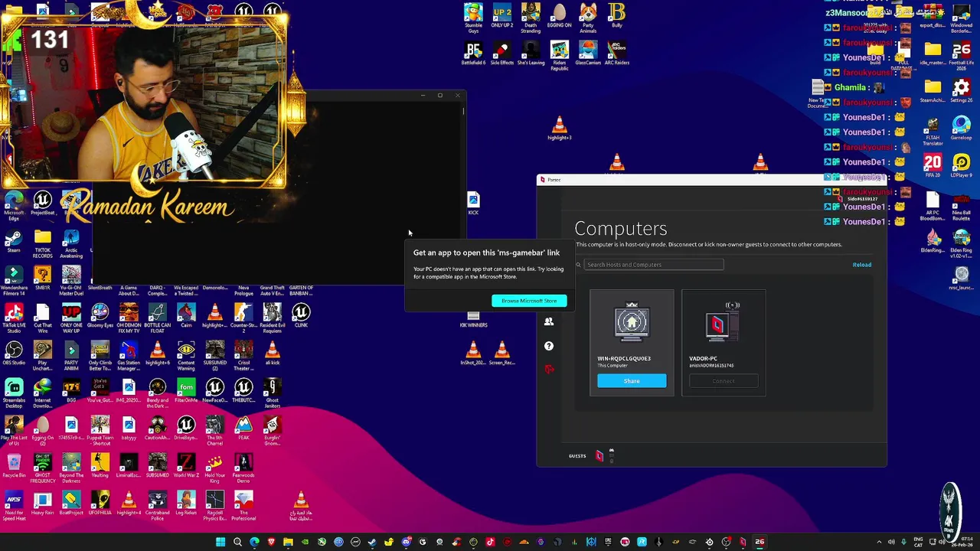Select the Contraband Police desktop shortcut
The width and height of the screenshot is (980, 551).
pos(157,507)
